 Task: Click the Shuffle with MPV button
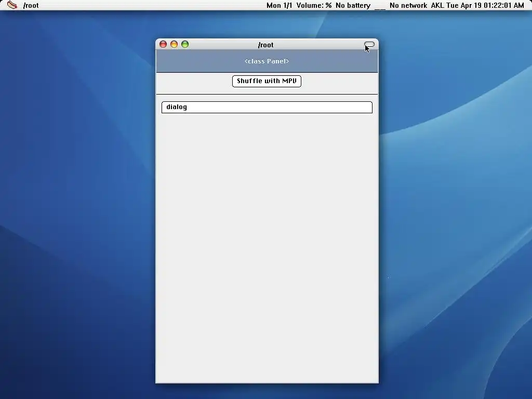coord(267,81)
